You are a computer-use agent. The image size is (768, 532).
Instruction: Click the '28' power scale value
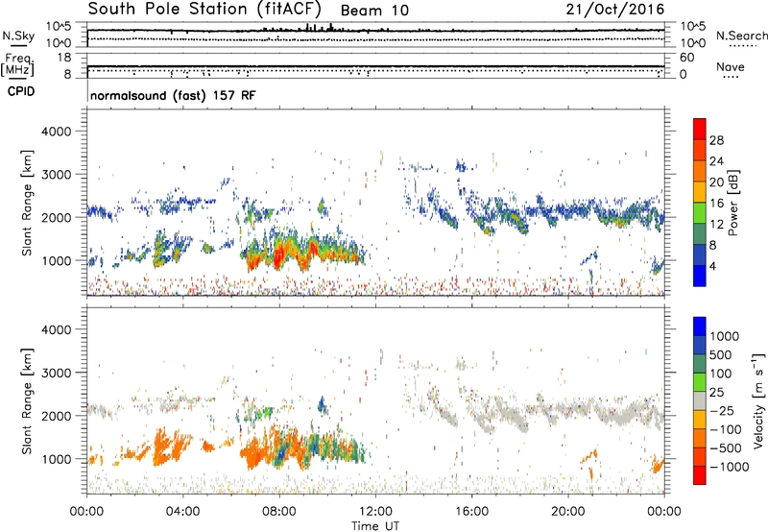pos(716,140)
